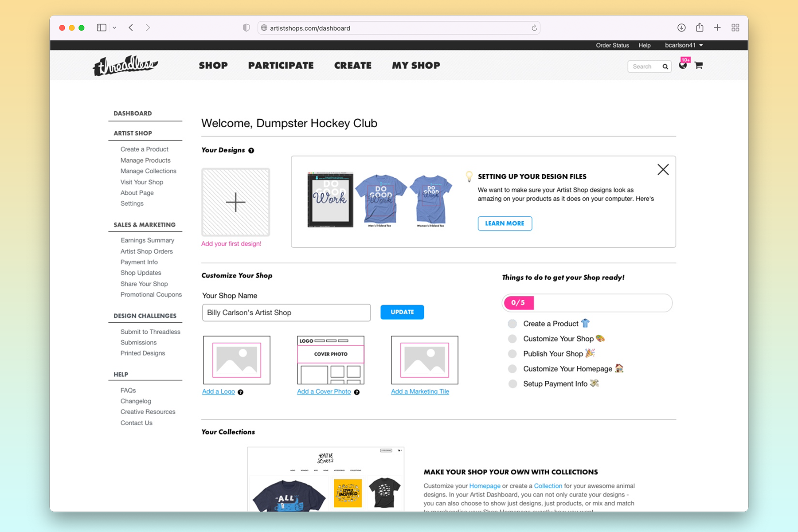The height and width of the screenshot is (532, 798).
Task: Open Settings in the sidebar
Action: [x=132, y=203]
